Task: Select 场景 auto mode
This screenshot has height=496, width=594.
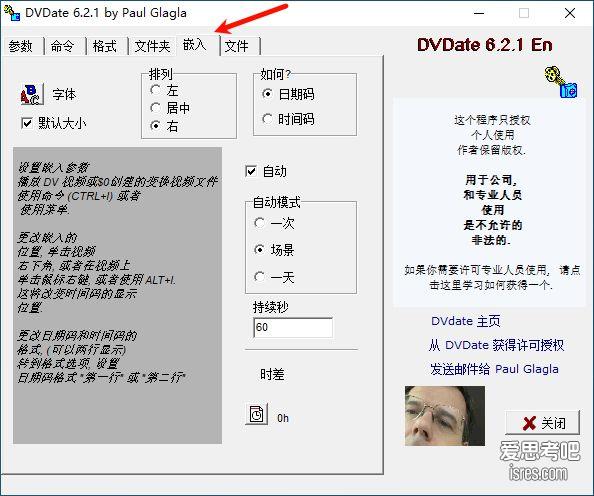Action: 259,250
